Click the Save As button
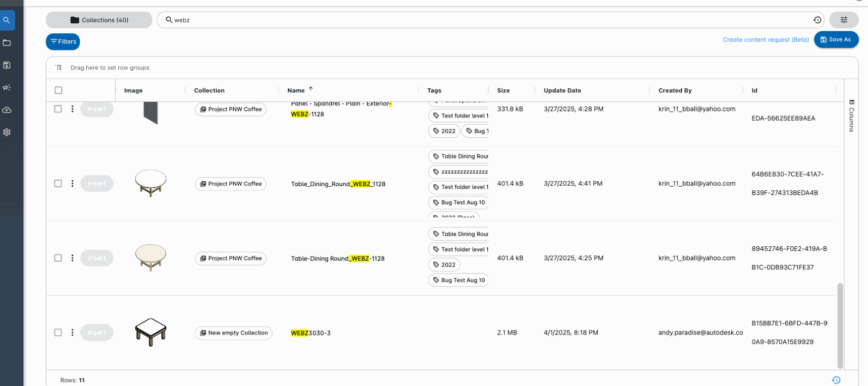Image resolution: width=868 pixels, height=386 pixels. (836, 39)
